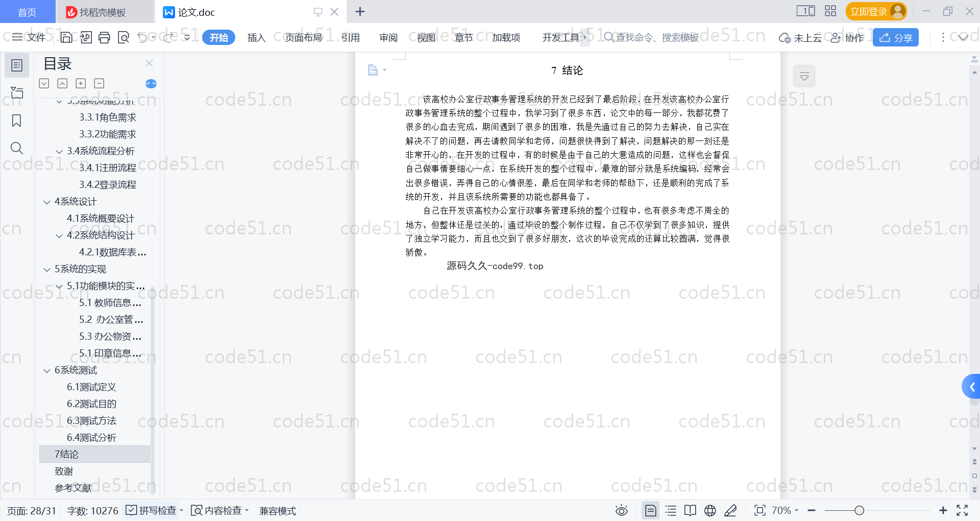
Task: Enable eye protection mode icon
Action: pos(621,510)
